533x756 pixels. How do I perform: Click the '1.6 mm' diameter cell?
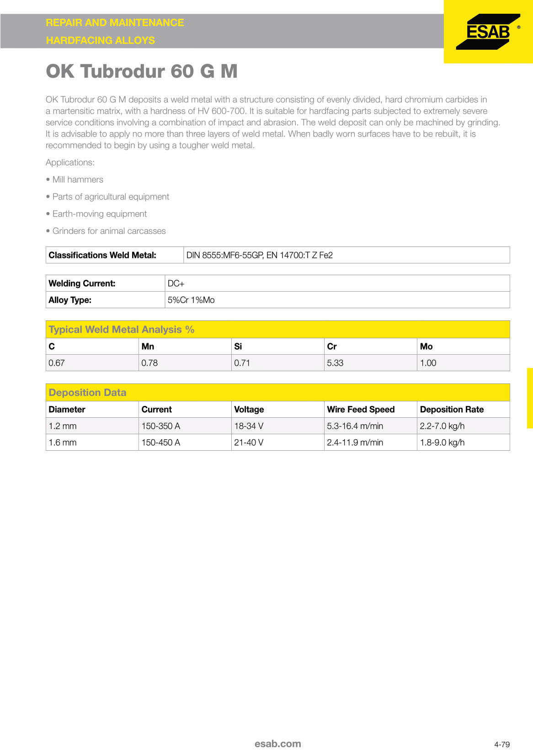(92, 442)
